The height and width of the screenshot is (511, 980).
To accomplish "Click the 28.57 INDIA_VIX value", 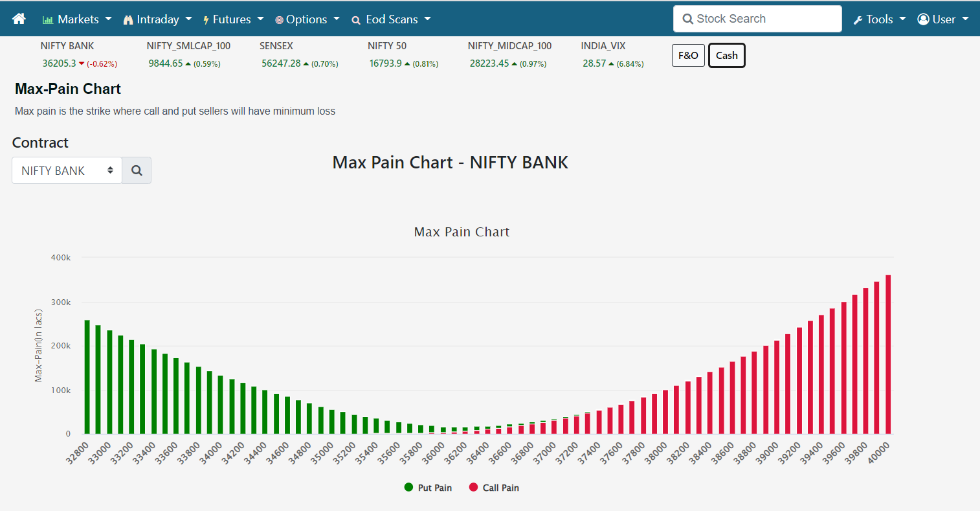I will pyautogui.click(x=594, y=63).
